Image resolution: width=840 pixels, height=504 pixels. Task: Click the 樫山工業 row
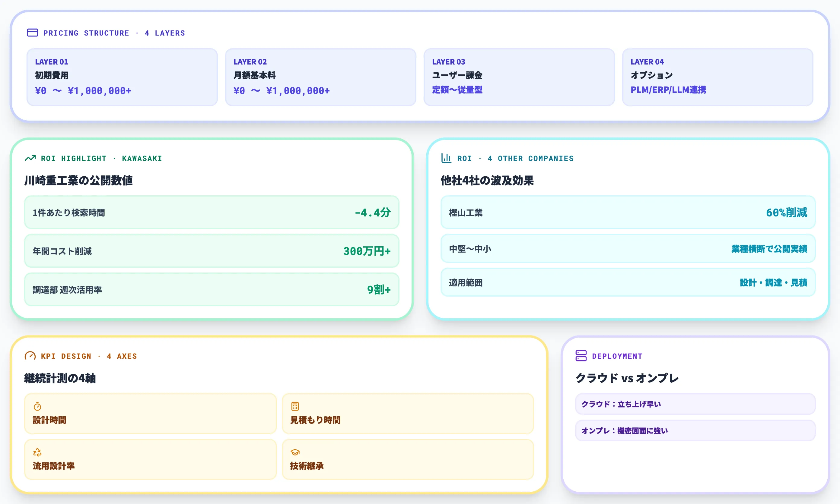coord(628,212)
